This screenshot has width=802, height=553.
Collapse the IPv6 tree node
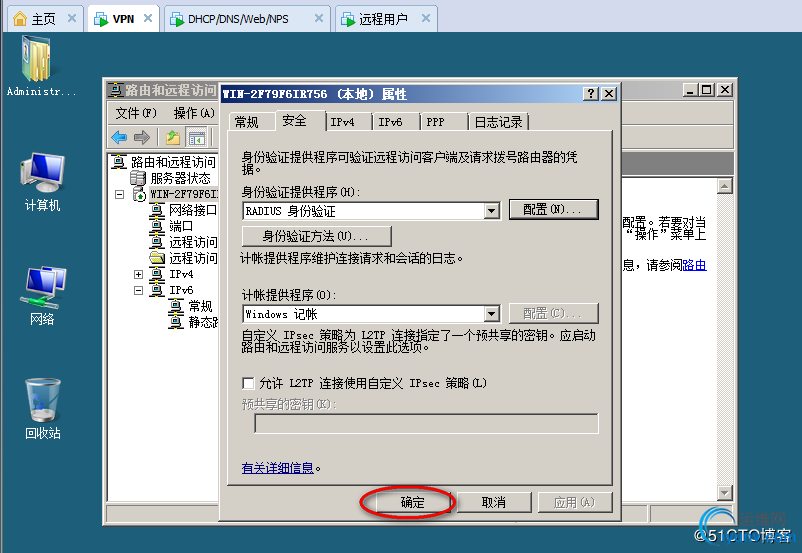tap(138, 290)
